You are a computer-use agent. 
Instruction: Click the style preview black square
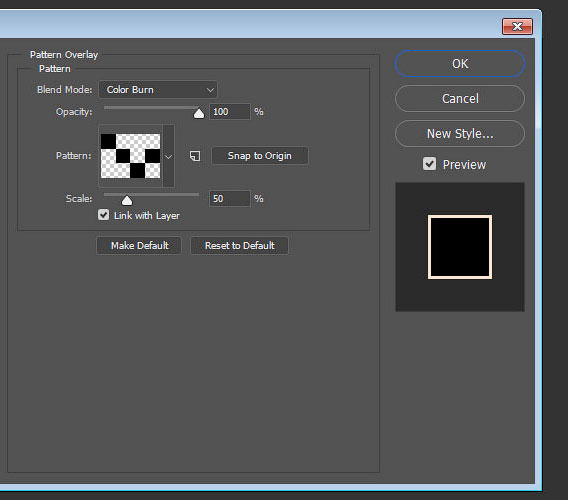click(460, 247)
